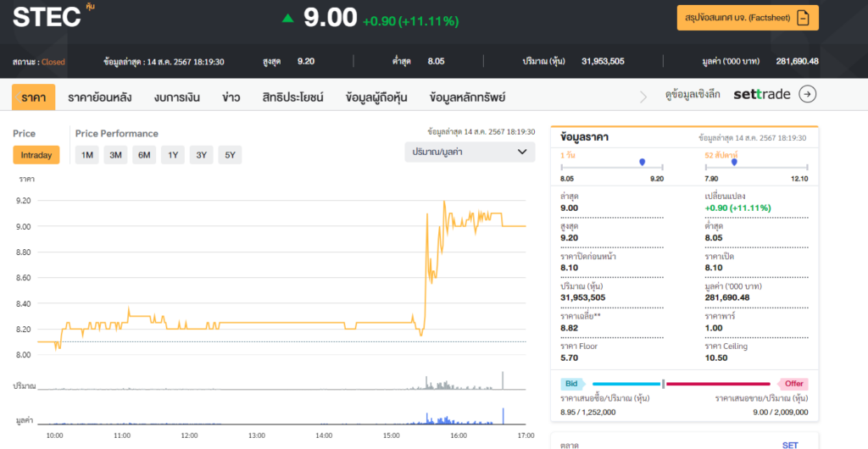Click the Offer tag label
Image resolution: width=868 pixels, height=449 pixels.
[x=793, y=384]
